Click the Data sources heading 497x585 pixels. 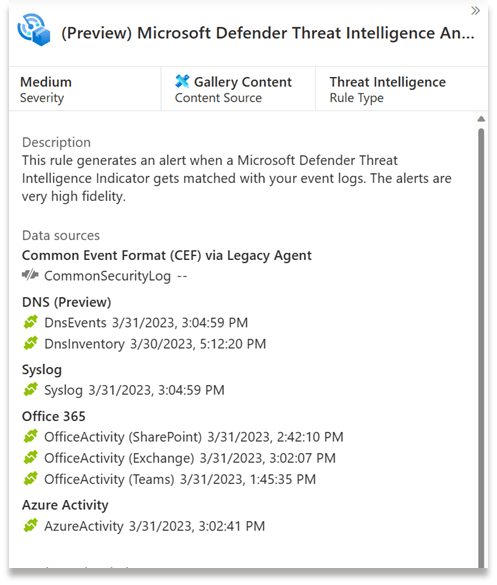(61, 235)
